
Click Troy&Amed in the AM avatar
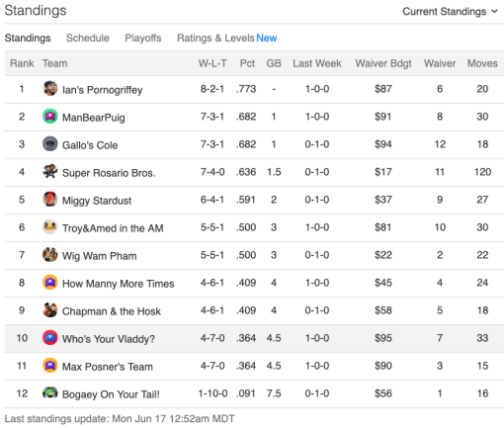[50, 226]
